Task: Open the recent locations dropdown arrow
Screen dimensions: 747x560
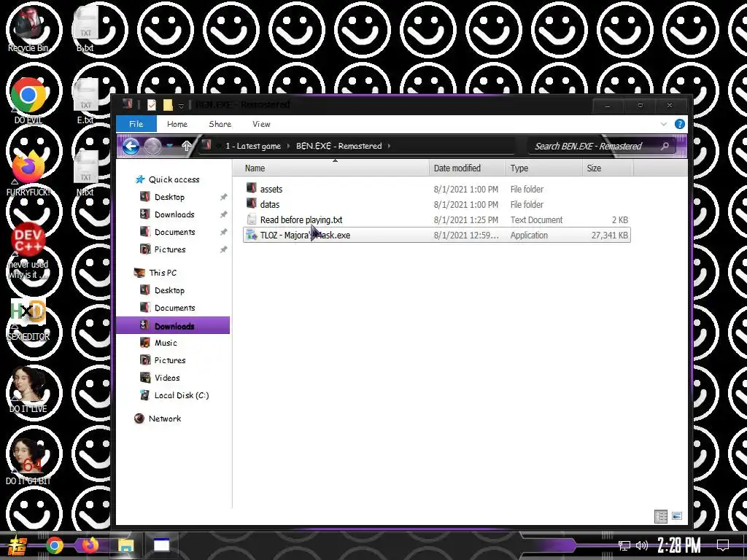Action: pos(169,146)
